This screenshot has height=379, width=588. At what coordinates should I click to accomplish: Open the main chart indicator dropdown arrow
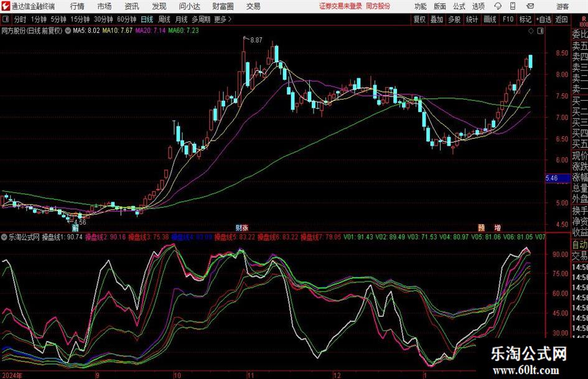[x=68, y=30]
